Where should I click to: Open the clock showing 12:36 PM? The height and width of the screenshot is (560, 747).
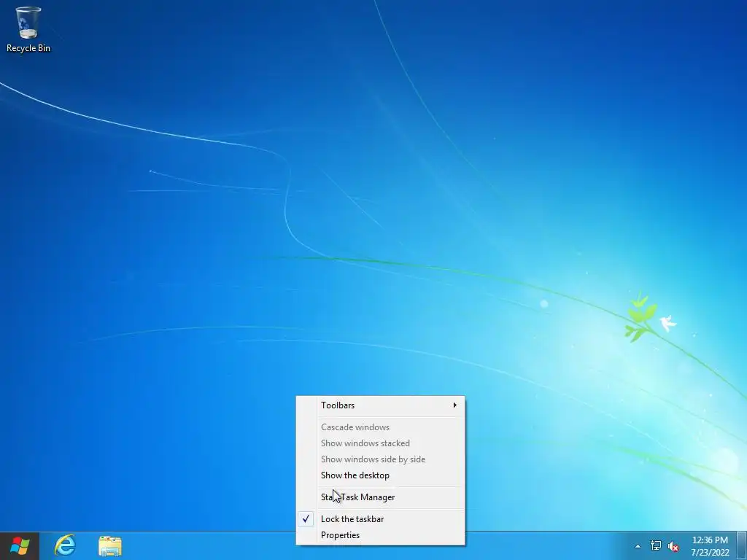pyautogui.click(x=710, y=546)
